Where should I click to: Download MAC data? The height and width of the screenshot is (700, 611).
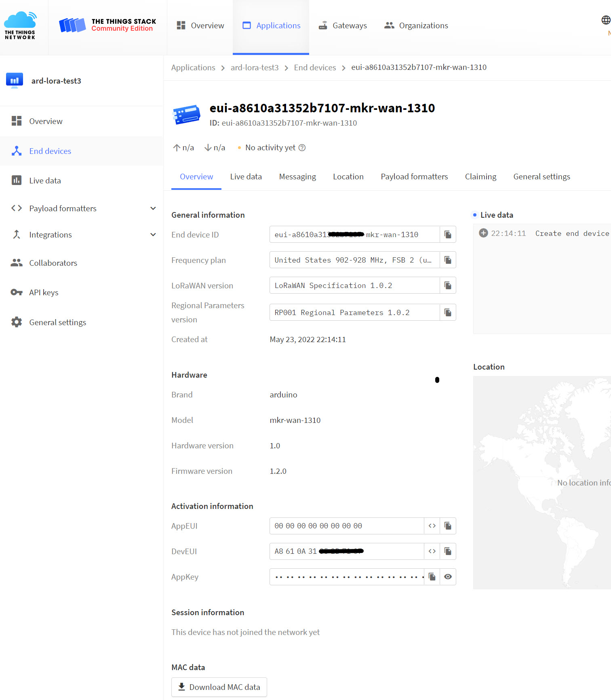219,687
